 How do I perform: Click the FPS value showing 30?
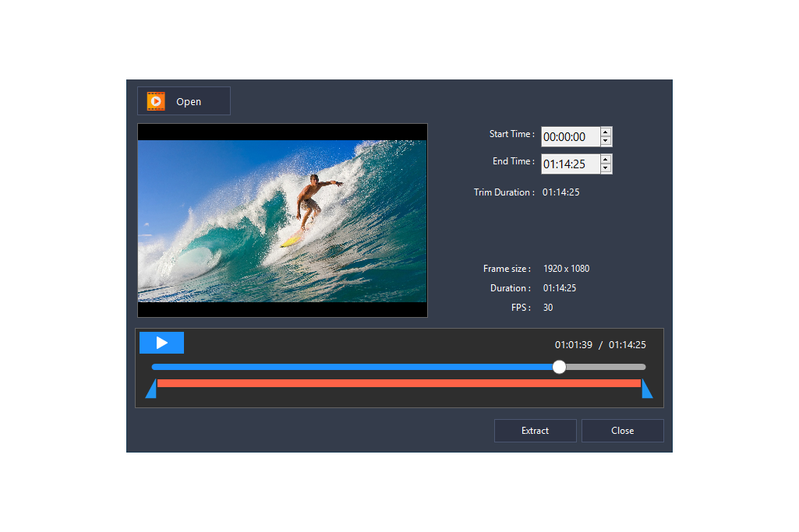pyautogui.click(x=547, y=307)
